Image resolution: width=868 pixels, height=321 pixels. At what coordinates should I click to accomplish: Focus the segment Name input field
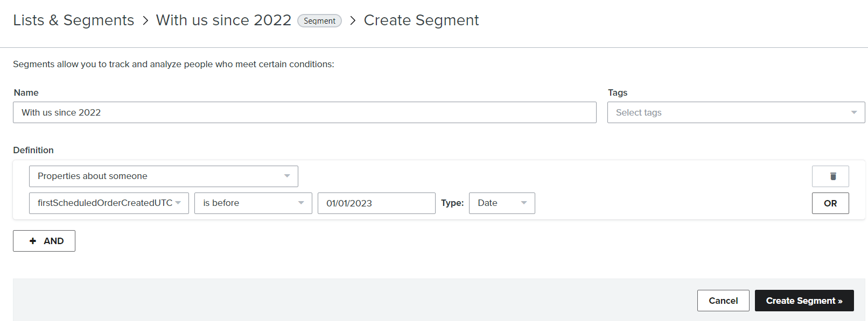pos(305,112)
